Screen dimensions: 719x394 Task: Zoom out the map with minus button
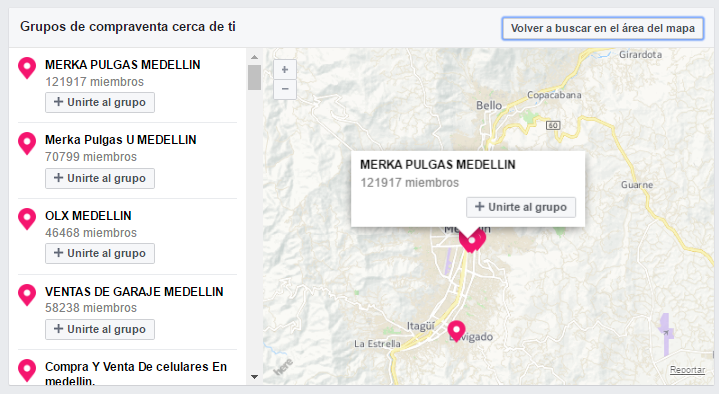coord(285,89)
